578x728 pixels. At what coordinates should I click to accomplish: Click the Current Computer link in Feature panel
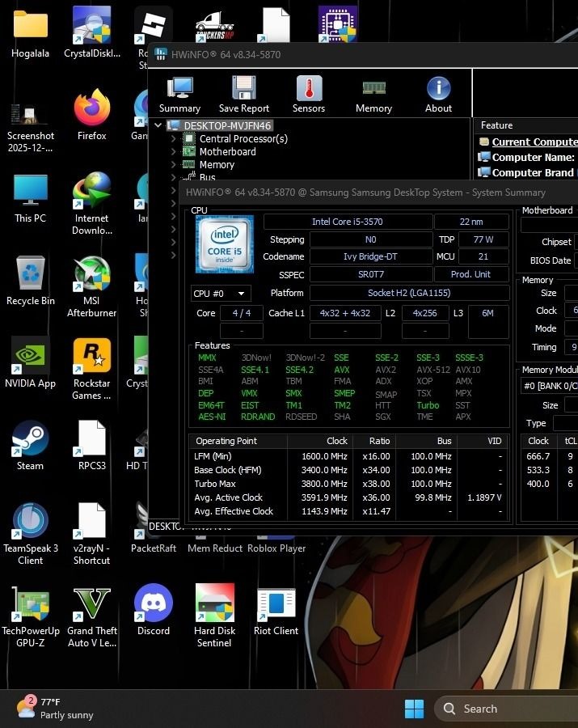tap(534, 142)
